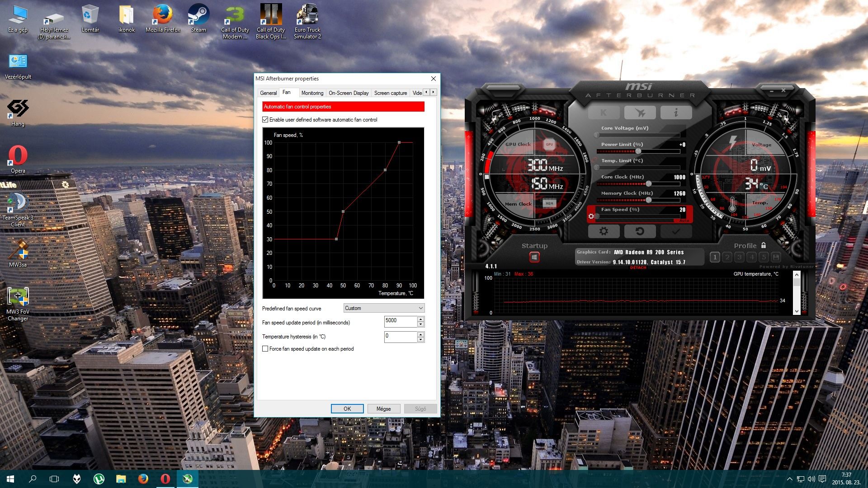Open Opera desktop shortcut

click(x=18, y=160)
